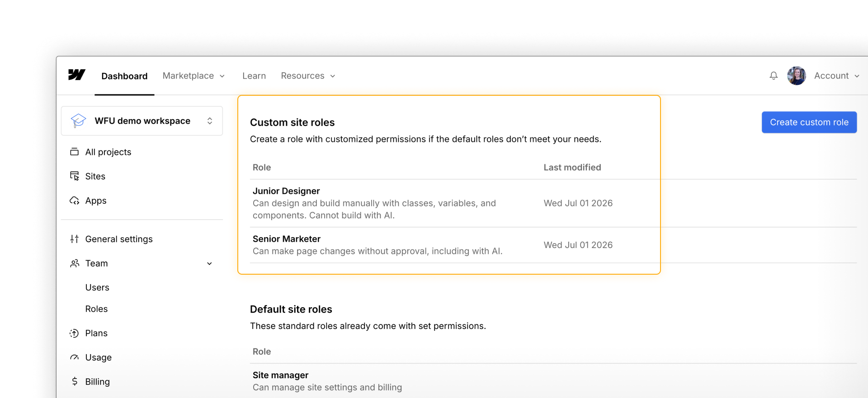Open the Marketplace menu
Viewport: 868px width, 398px height.
click(188, 76)
